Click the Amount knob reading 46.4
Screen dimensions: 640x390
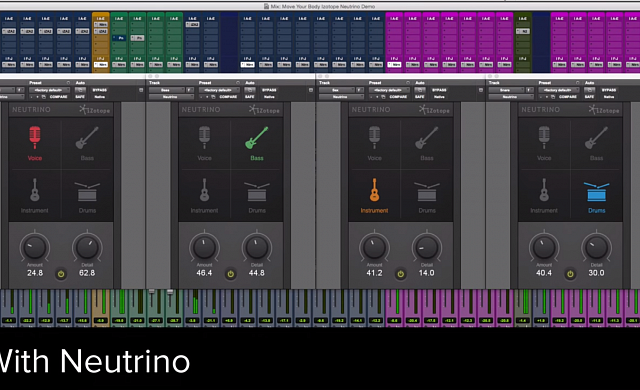pos(204,247)
